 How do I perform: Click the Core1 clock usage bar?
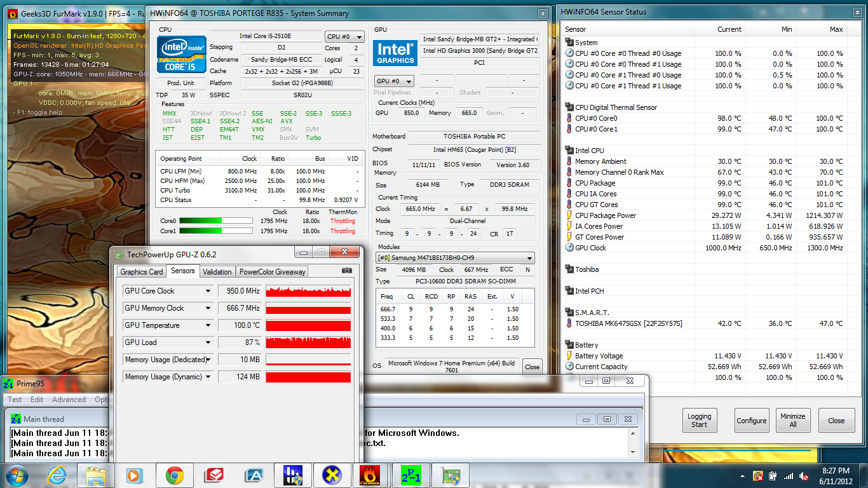point(215,231)
